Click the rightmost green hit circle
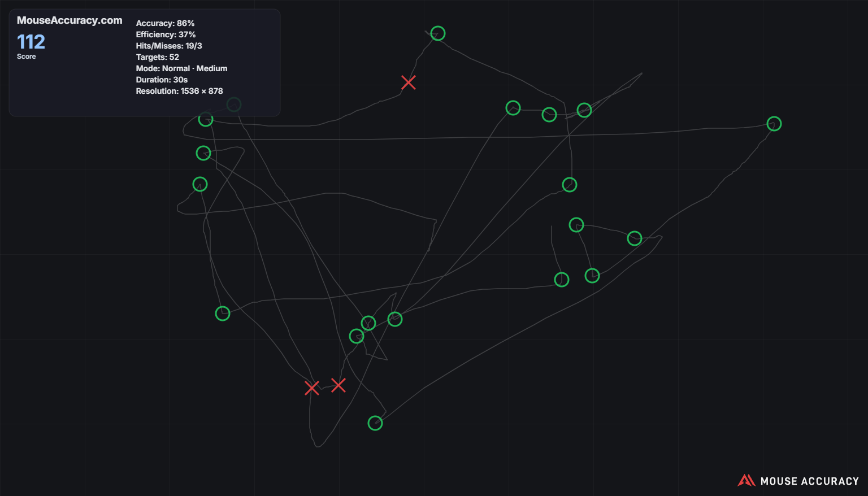Image resolution: width=868 pixels, height=496 pixels. coord(774,124)
